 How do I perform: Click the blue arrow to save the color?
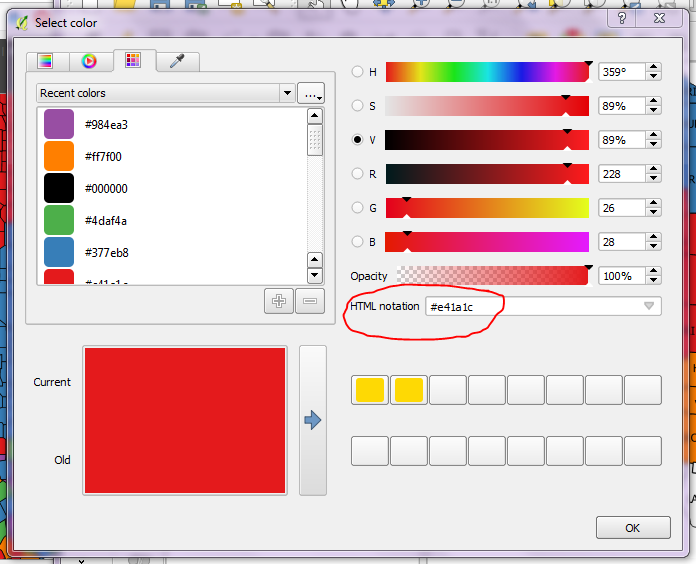pyautogui.click(x=313, y=420)
